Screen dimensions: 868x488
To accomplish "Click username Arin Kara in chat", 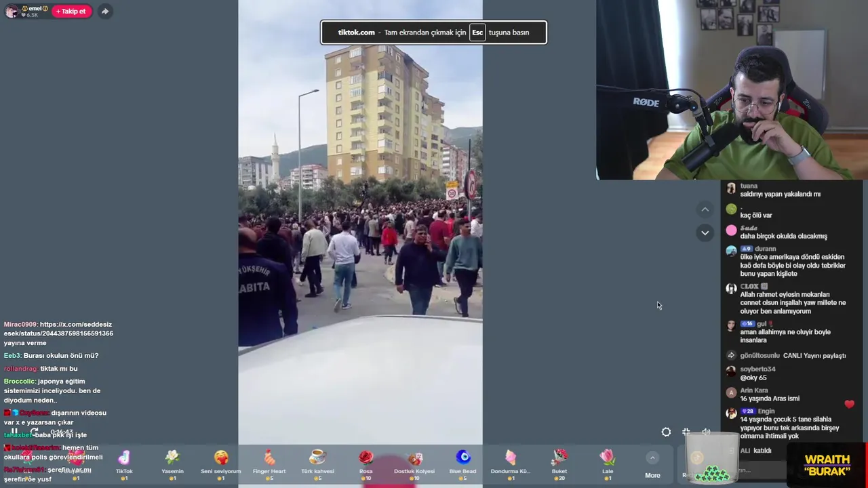I will point(754,390).
